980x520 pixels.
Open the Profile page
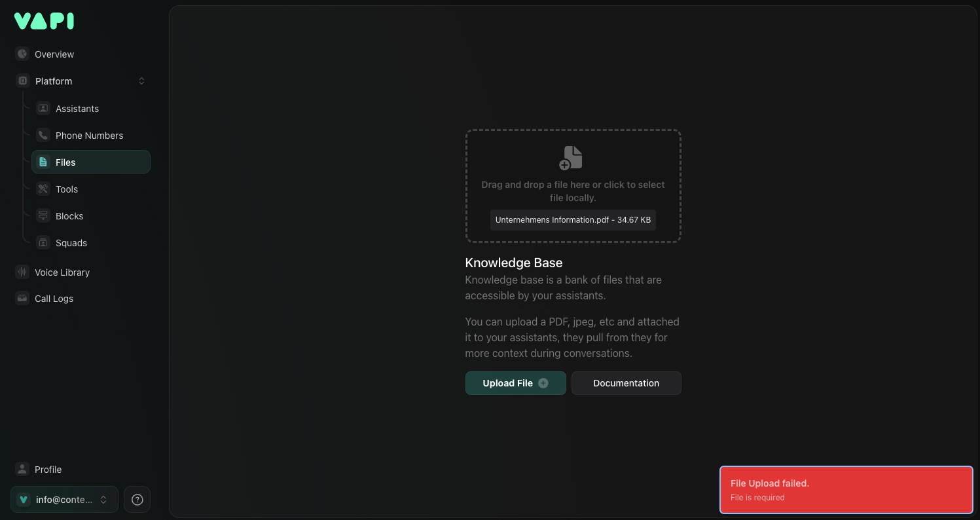click(x=48, y=470)
